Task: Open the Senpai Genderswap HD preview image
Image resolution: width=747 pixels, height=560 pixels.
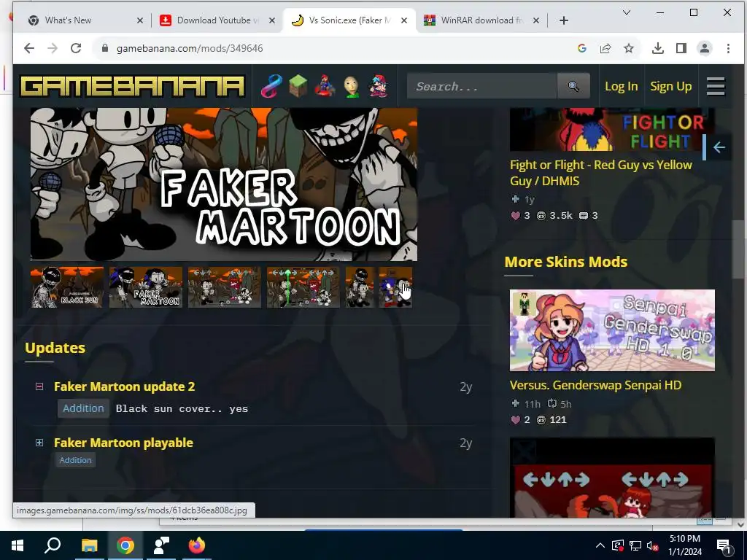Action: (612, 330)
